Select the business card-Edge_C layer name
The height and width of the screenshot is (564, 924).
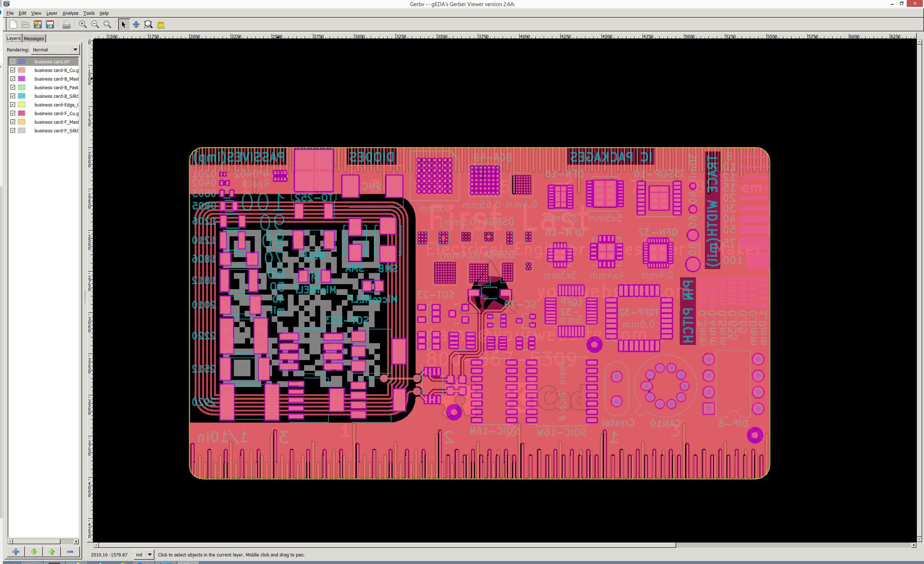click(56, 105)
